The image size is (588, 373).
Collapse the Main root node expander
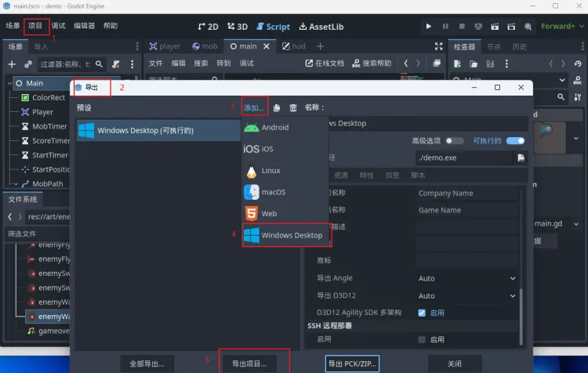tap(9, 83)
